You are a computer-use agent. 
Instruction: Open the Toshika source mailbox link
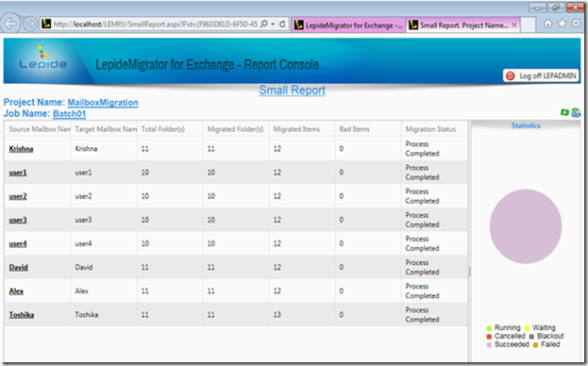22,315
